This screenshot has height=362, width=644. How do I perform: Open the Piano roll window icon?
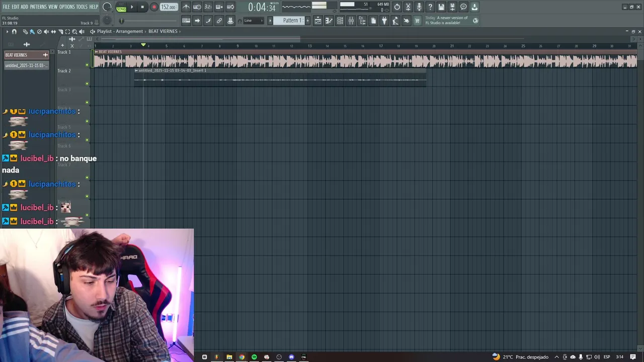[x=329, y=21]
